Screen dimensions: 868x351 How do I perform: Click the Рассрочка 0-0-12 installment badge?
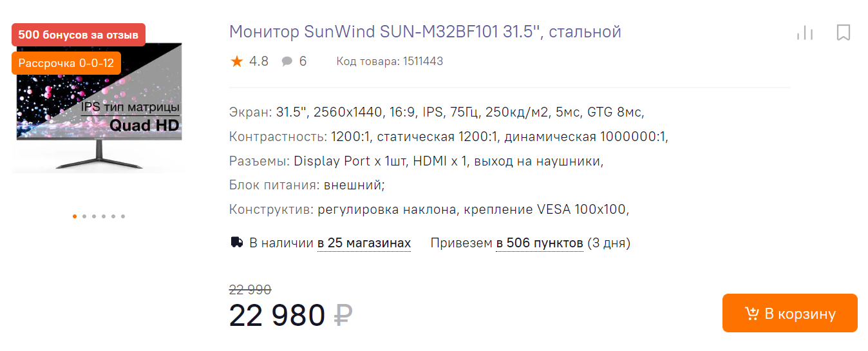[66, 63]
